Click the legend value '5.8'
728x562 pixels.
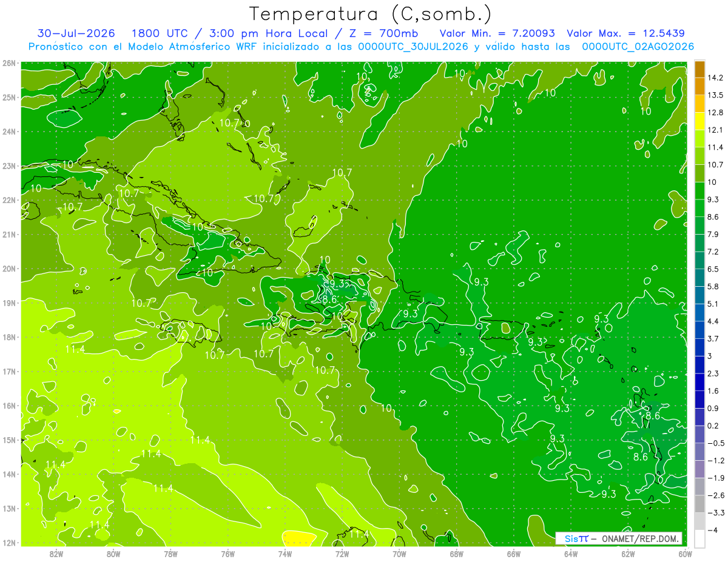pos(713,286)
